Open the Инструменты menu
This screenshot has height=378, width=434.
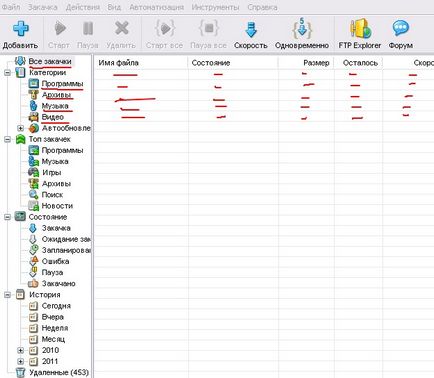pos(215,7)
